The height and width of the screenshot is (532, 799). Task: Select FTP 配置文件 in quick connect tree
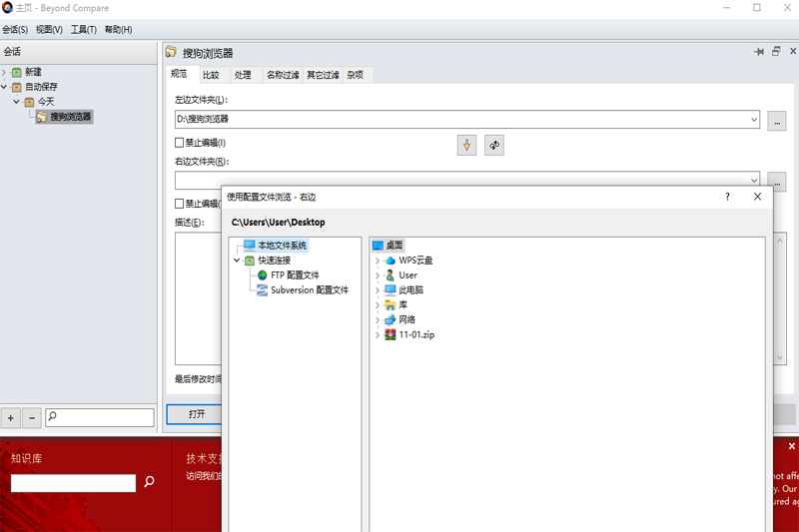click(x=295, y=275)
